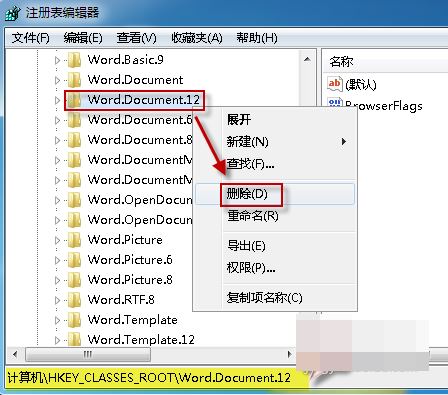Open the 收藏夹(A) menu
The width and height of the screenshot is (448, 395).
(x=197, y=38)
